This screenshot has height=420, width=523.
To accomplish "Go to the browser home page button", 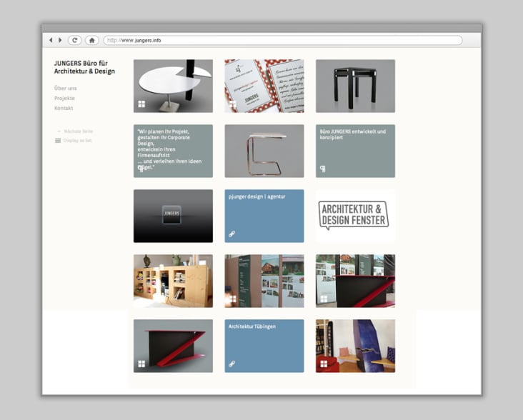I will tap(92, 40).
